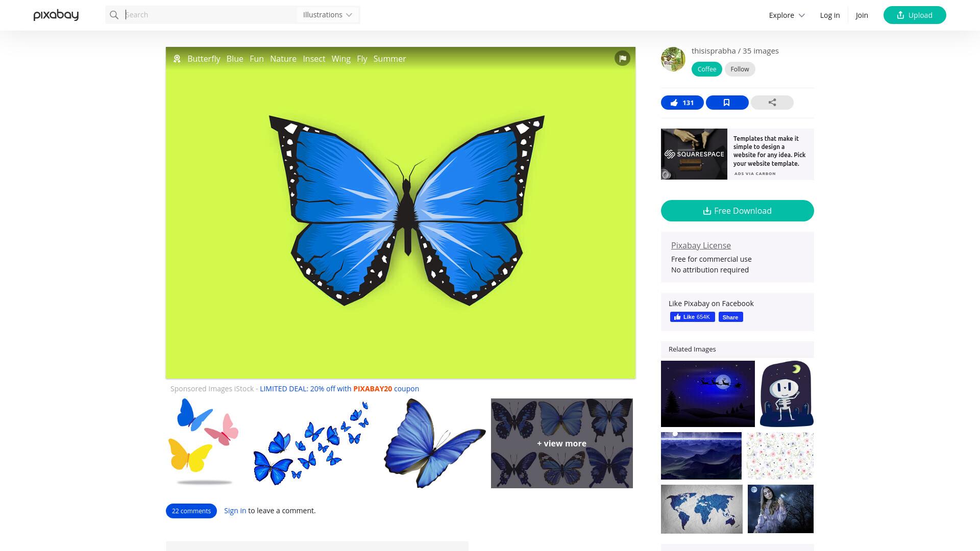Select the Insect tag
This screenshot has width=980, height=551.
[314, 59]
